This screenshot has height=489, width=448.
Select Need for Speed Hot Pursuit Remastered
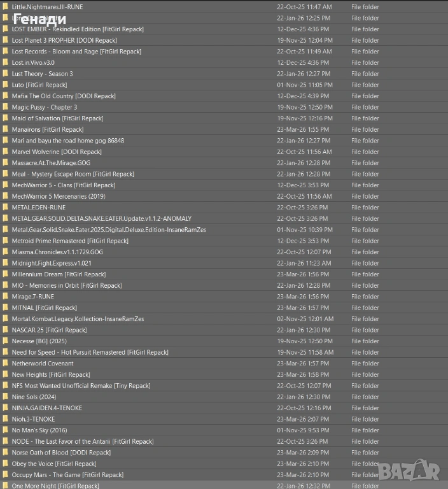tap(224, 352)
